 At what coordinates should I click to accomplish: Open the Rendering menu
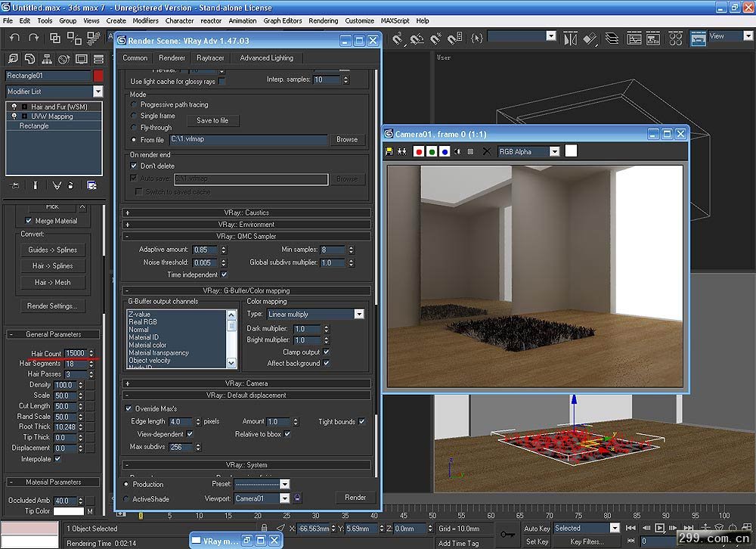323,20
